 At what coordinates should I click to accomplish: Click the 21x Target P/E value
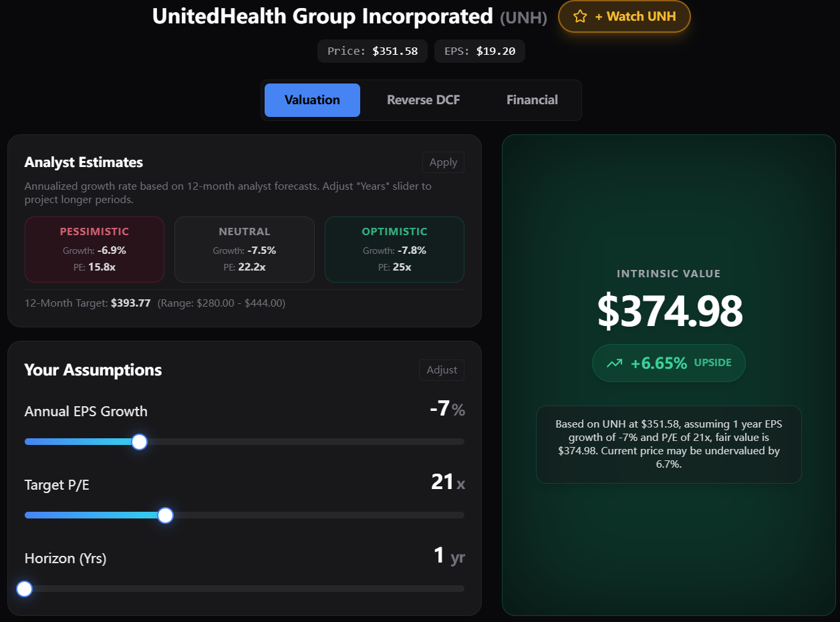pyautogui.click(x=448, y=482)
